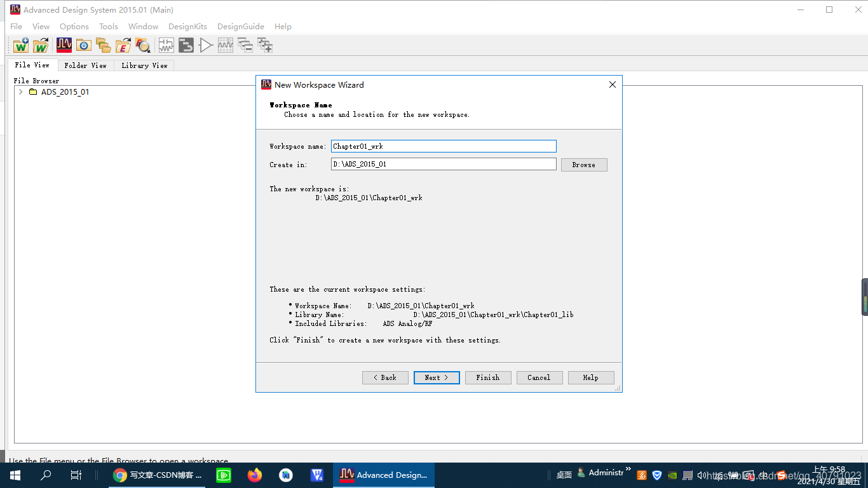Click the Sogou input method tray icon

point(782,475)
